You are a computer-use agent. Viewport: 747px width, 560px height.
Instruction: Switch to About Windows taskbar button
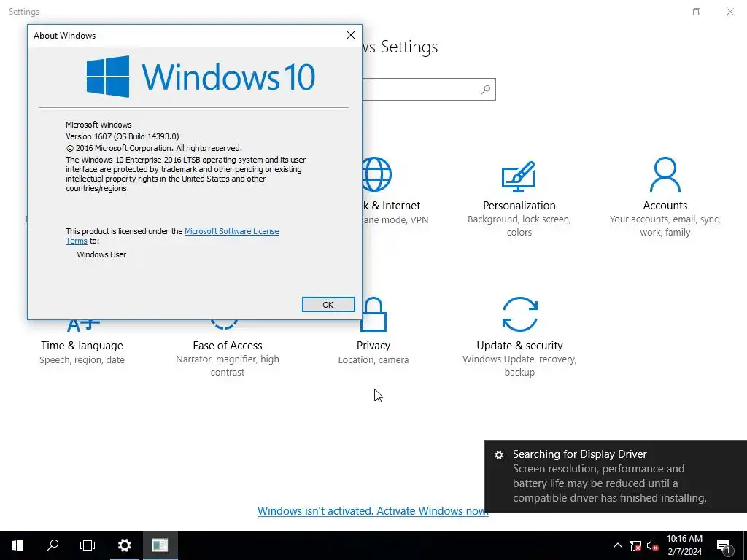point(160,545)
